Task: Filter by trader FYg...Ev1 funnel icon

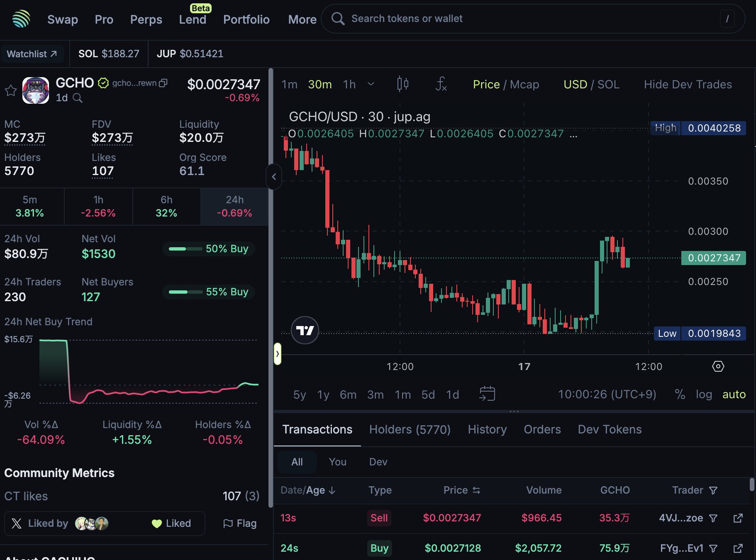Action: (713, 548)
